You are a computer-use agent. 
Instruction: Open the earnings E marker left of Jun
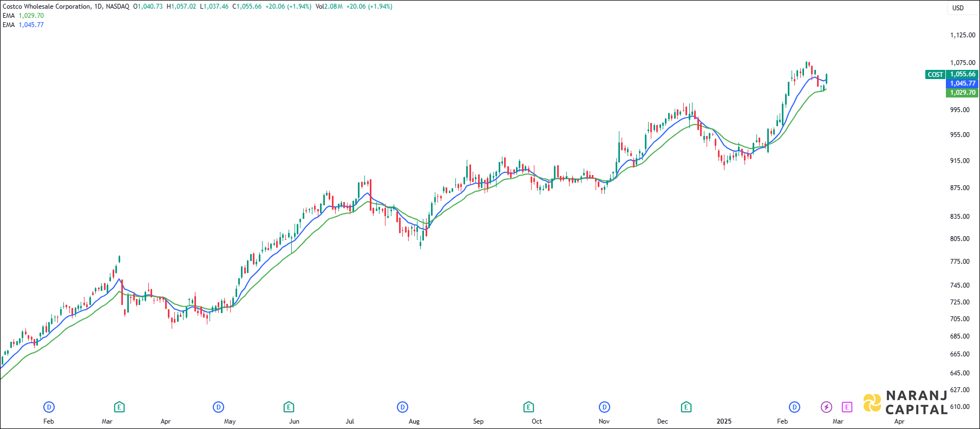289,407
